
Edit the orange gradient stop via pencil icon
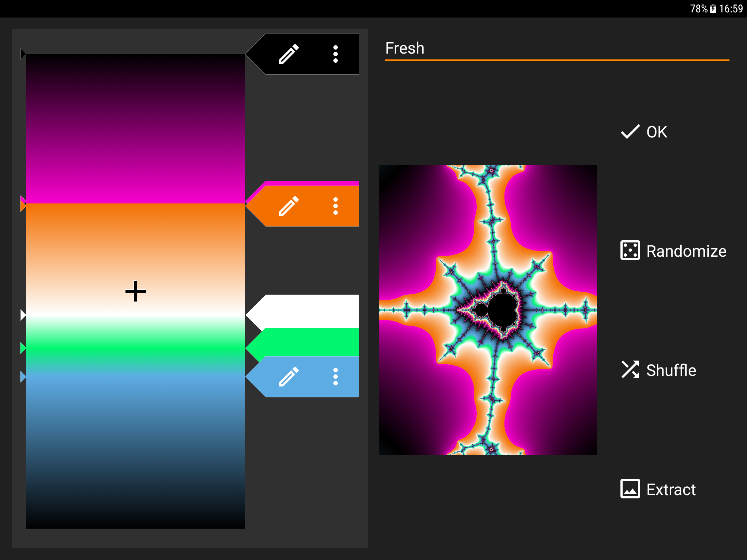[x=289, y=205]
